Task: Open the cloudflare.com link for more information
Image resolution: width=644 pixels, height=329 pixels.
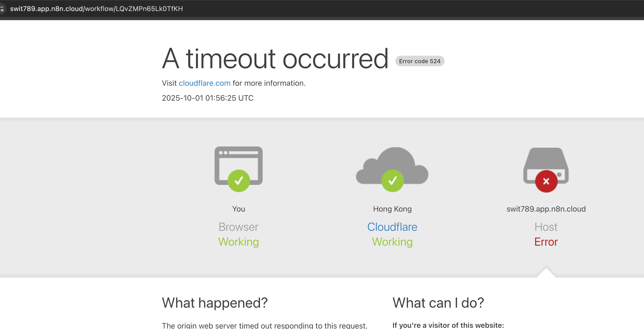Action: [x=204, y=83]
